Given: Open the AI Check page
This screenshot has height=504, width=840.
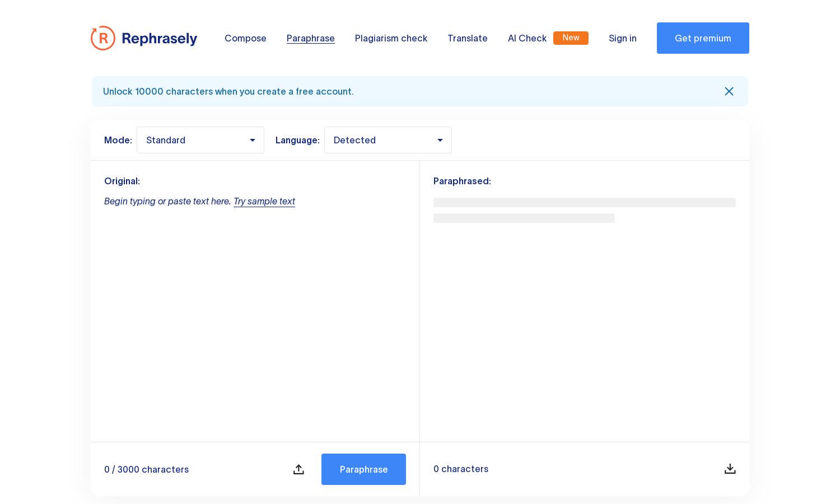Looking at the screenshot, I should (x=527, y=38).
